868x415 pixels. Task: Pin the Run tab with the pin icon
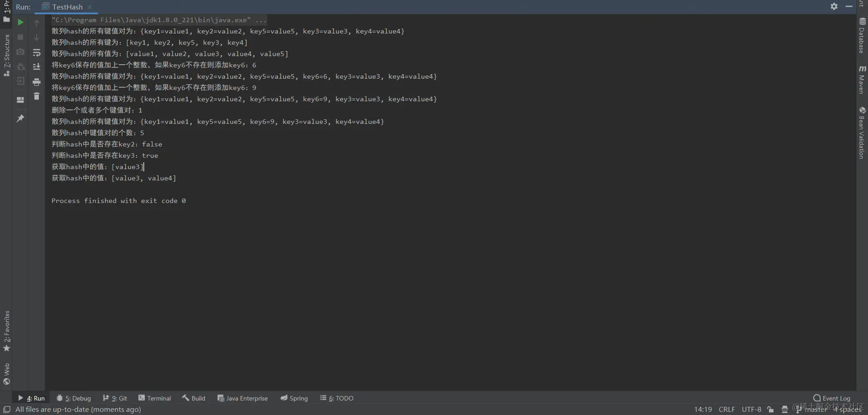[x=20, y=118]
